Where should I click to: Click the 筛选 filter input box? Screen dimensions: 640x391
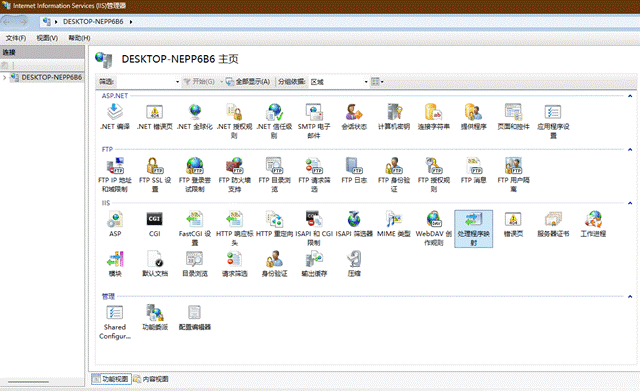[148, 82]
